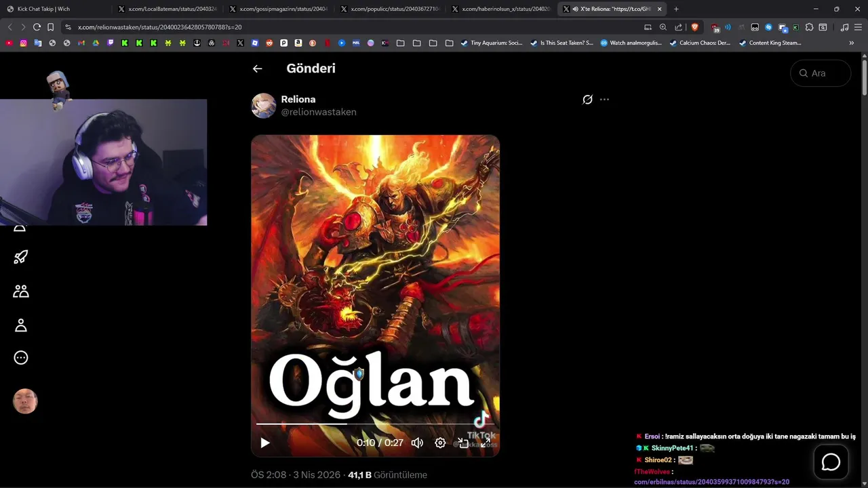Open Amazon bookmark icon
Screen dimensions: 868x488
click(298, 43)
